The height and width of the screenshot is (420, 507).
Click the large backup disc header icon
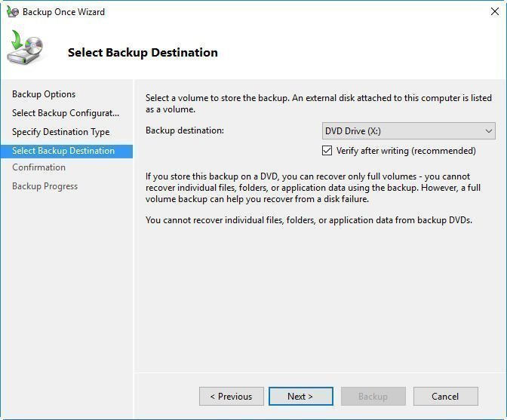(x=26, y=48)
